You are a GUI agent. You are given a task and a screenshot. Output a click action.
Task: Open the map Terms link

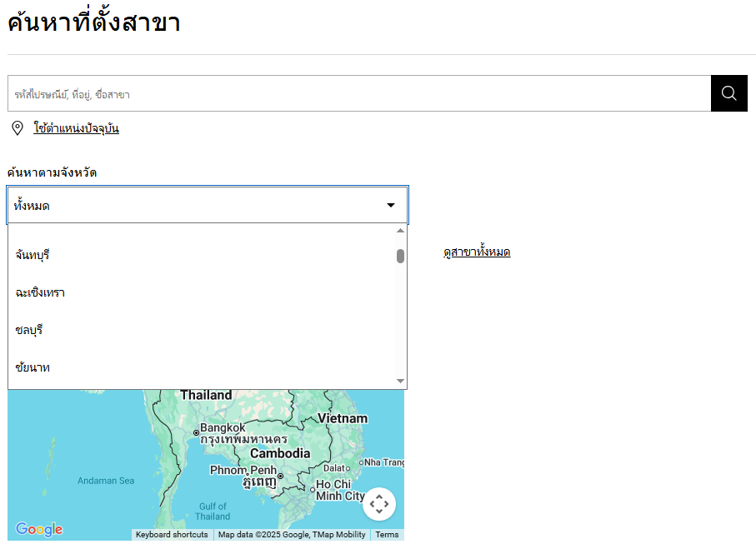click(387, 535)
